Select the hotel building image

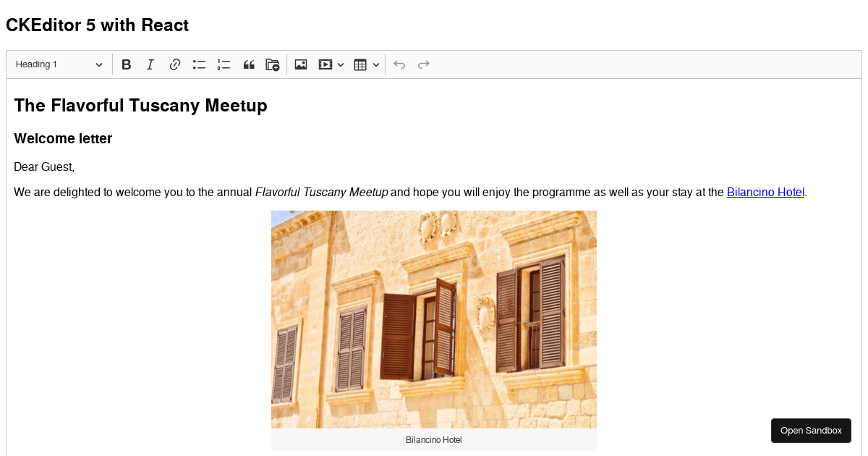pos(434,319)
